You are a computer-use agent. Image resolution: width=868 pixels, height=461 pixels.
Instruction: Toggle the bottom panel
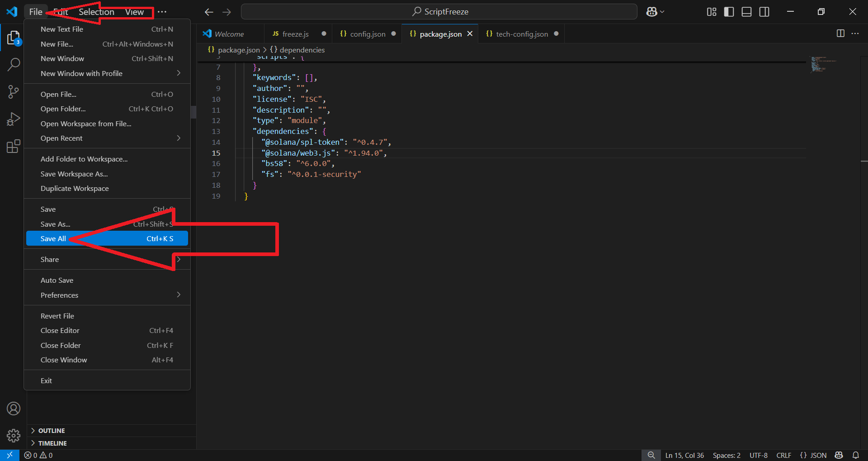747,12
